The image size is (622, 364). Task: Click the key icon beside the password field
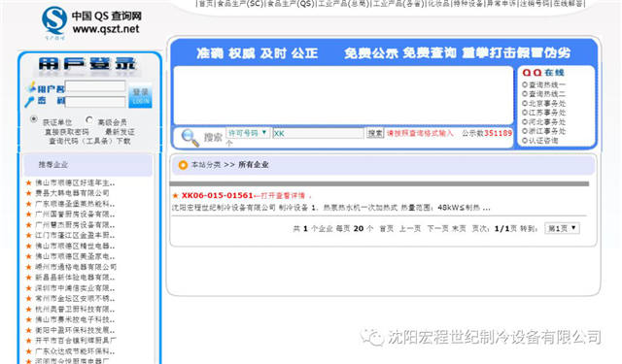coord(30,101)
